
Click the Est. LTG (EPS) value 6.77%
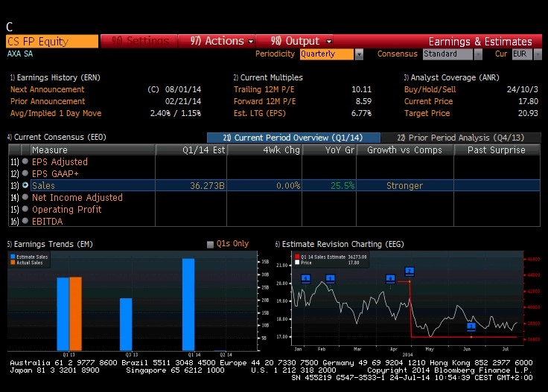(x=361, y=113)
